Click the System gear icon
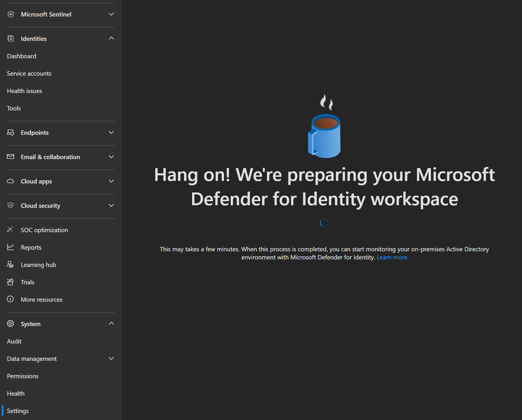The image size is (522, 420). [10, 324]
